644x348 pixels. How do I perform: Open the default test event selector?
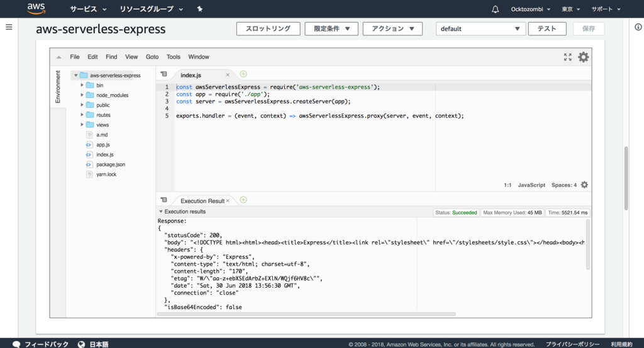click(480, 29)
